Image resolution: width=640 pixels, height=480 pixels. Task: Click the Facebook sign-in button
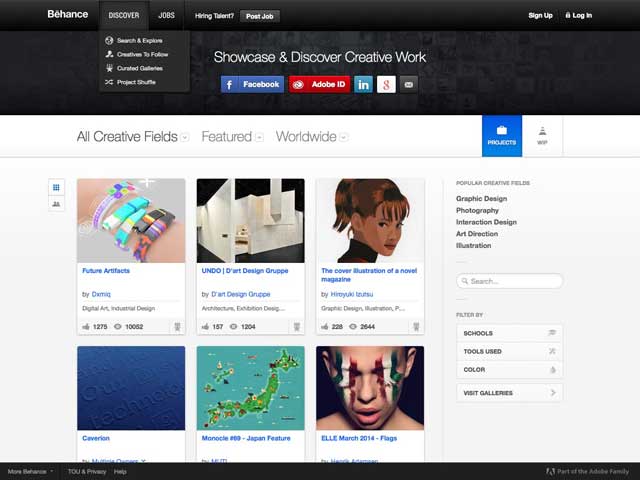252,84
